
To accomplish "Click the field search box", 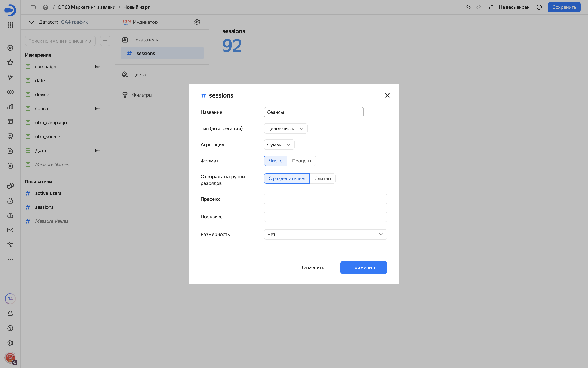I will (x=60, y=41).
